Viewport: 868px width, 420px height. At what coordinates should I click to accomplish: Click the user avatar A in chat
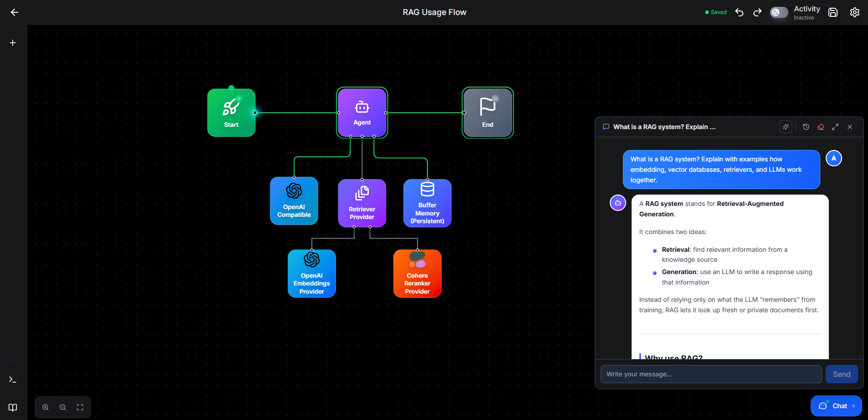834,158
